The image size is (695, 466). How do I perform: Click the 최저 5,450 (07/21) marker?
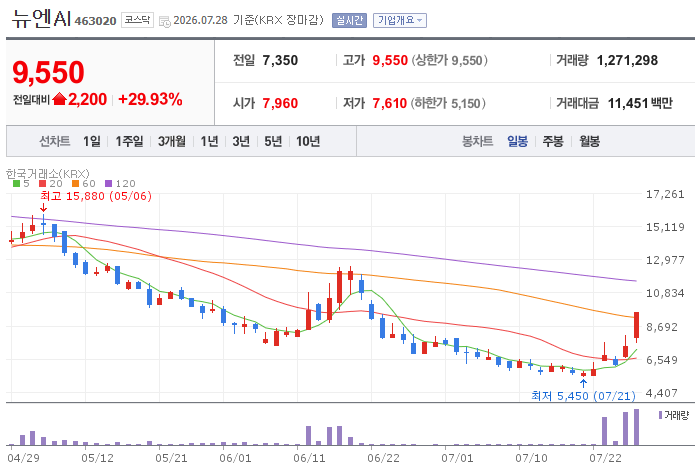[x=583, y=396]
